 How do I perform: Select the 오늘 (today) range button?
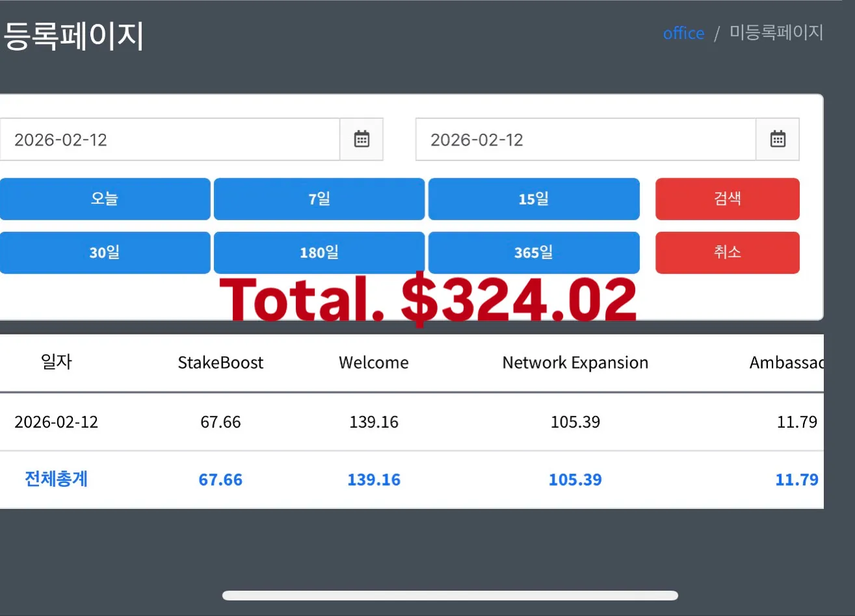(105, 199)
